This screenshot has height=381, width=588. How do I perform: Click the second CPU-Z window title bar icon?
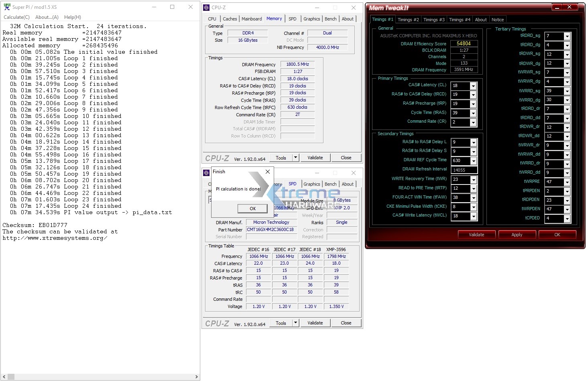click(206, 172)
